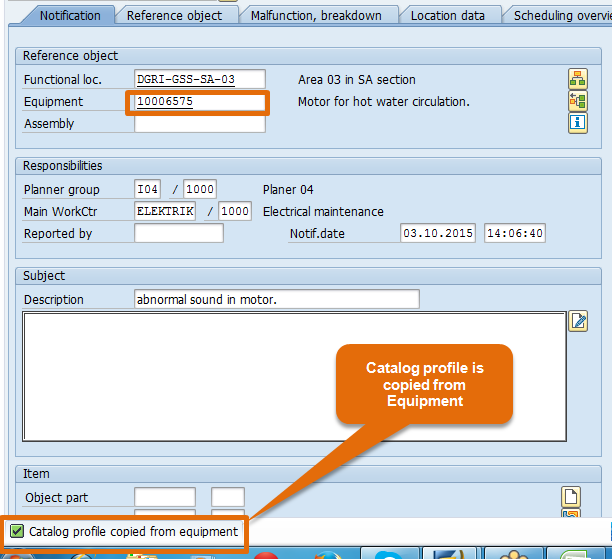Show object information with blue info icon
Viewport: 613px width, 560px height.
(577, 123)
